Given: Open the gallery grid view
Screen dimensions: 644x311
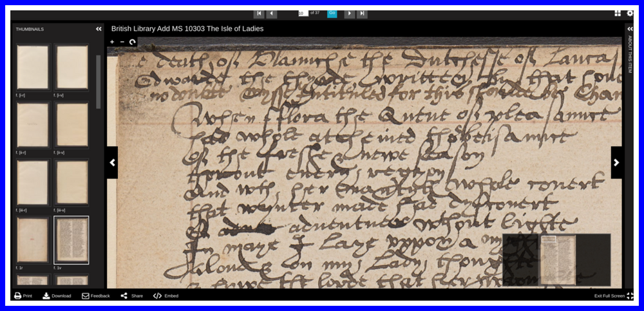Looking at the screenshot, I should (x=618, y=13).
